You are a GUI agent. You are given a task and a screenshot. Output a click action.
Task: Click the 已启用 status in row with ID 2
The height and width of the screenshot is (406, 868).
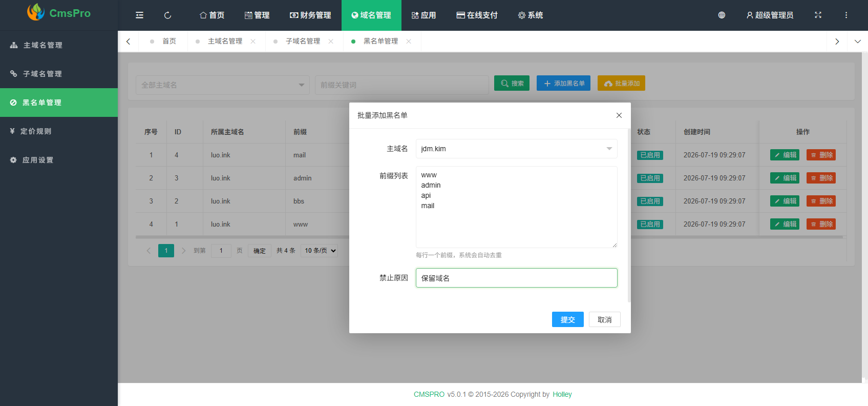pyautogui.click(x=649, y=201)
